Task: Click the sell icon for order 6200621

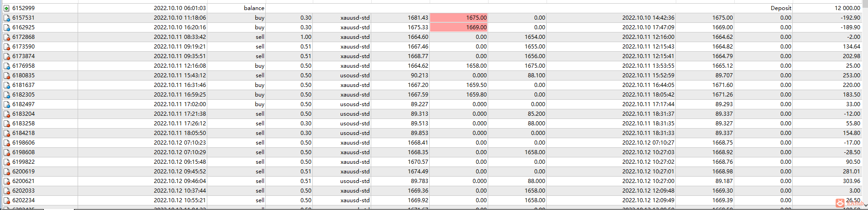Action: pyautogui.click(x=6, y=181)
